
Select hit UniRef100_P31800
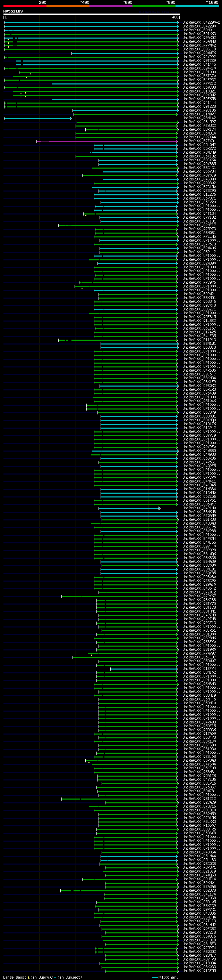[199, 634]
